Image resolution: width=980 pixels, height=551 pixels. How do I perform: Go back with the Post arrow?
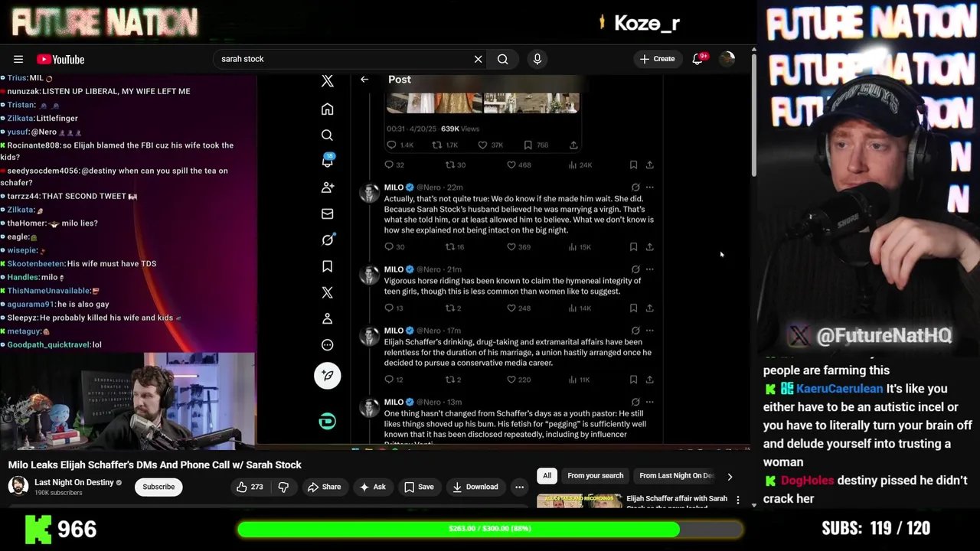[x=364, y=80]
